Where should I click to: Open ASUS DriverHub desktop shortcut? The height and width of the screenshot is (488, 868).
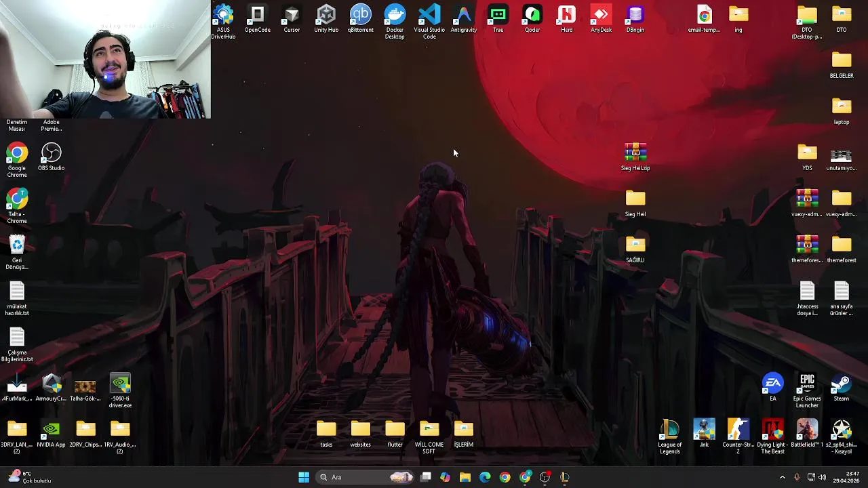[x=223, y=22]
